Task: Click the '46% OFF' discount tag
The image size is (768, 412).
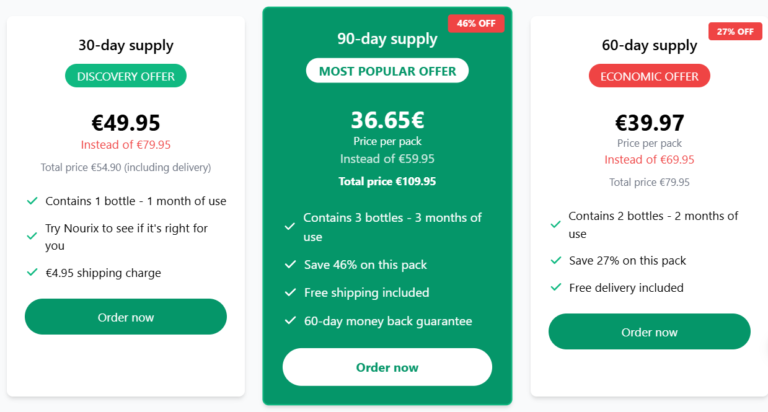Action: click(x=476, y=23)
